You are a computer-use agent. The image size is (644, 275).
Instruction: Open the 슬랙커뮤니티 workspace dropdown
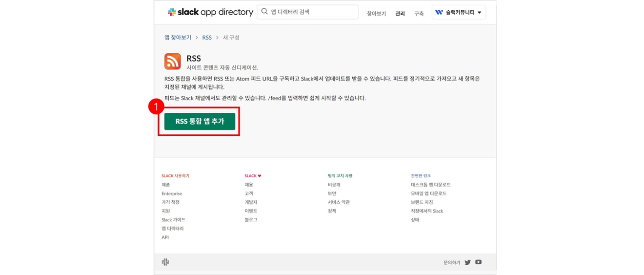(459, 12)
